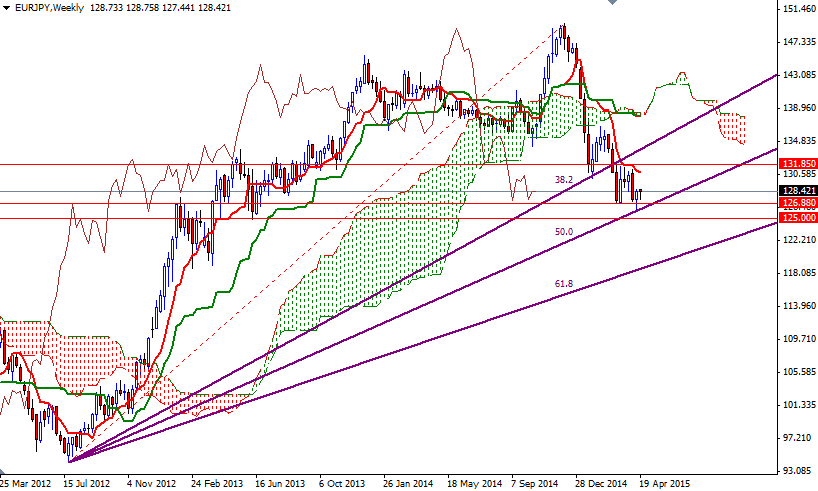Click the 151.460 price scale value
Viewport: 818px width, 491px height.
pos(799,8)
